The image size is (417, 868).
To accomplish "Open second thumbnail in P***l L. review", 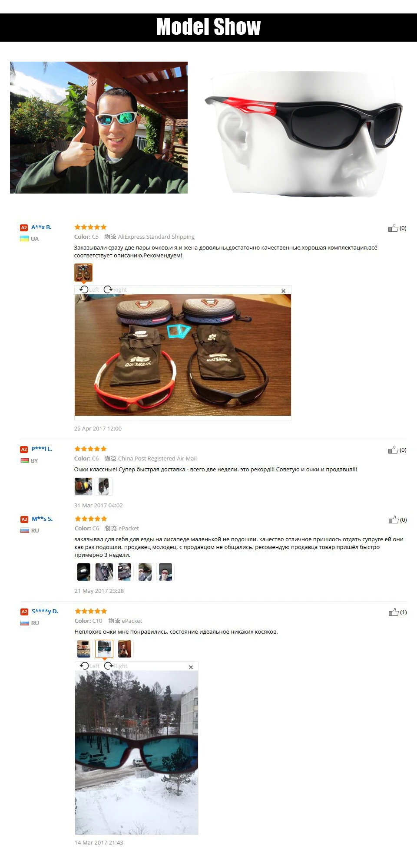I will click(x=104, y=487).
